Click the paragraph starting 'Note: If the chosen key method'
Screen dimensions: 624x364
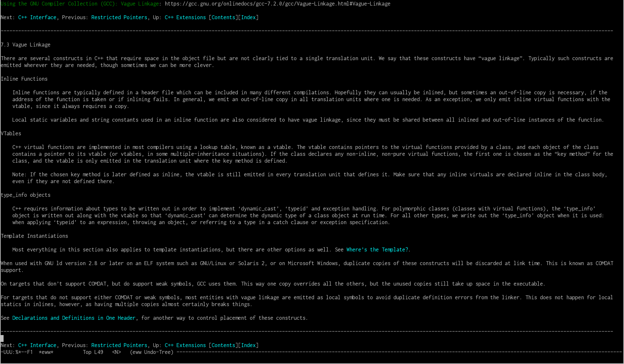[x=310, y=178]
